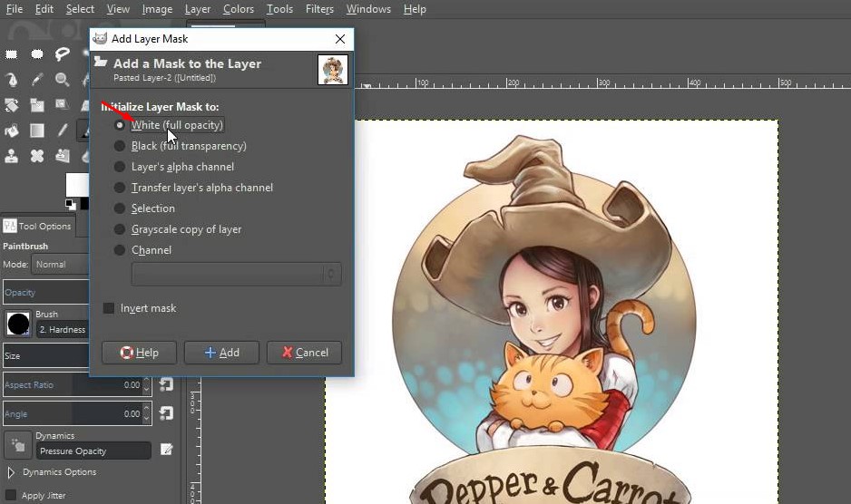The image size is (851, 504).
Task: Pick the Free Select lasso tool
Action: point(63,53)
